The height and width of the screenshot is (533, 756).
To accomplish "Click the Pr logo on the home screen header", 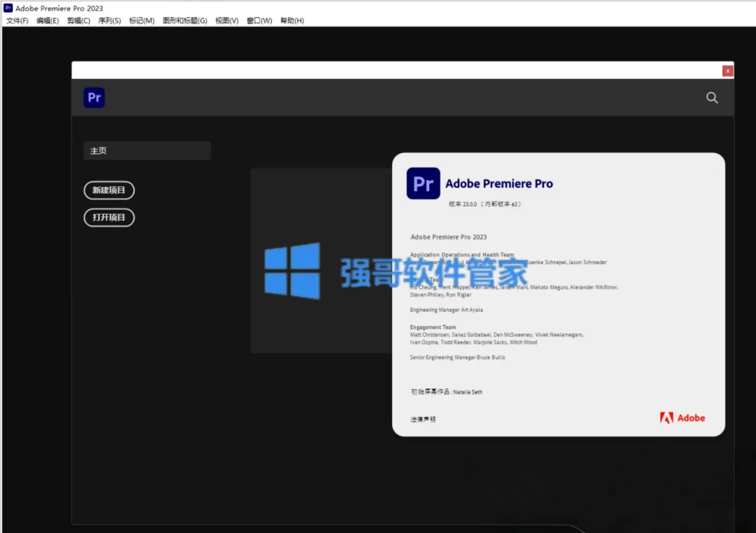I will point(94,98).
